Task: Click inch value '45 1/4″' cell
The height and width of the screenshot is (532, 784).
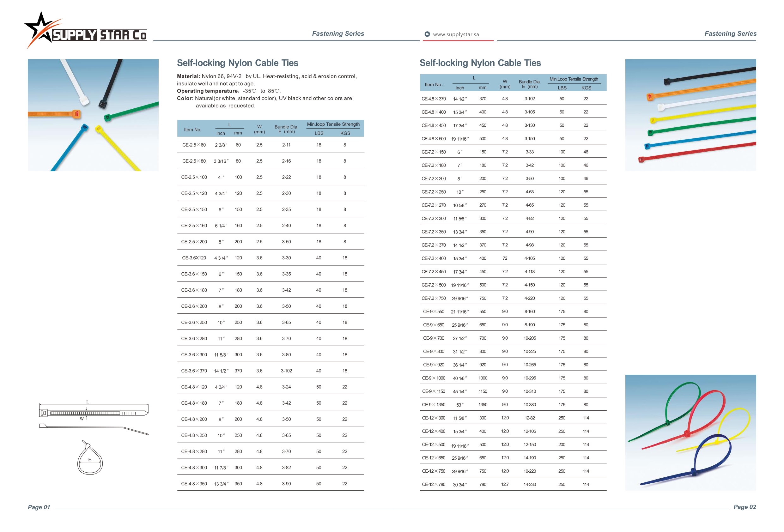Action: coord(460,392)
